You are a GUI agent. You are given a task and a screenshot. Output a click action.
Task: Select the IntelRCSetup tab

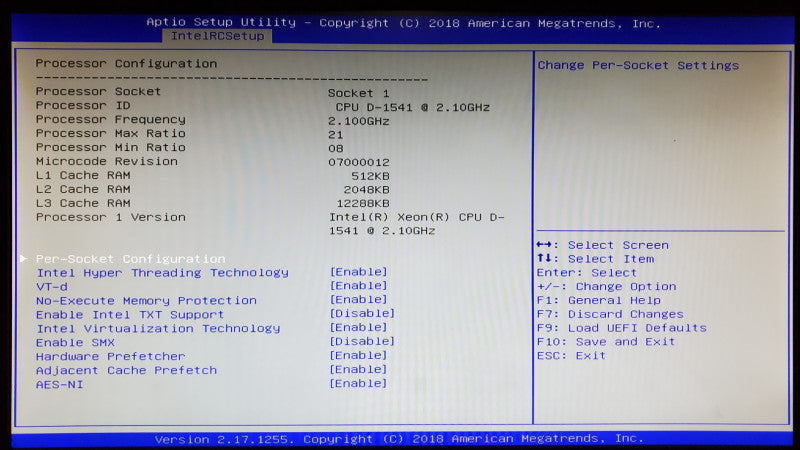(x=217, y=36)
